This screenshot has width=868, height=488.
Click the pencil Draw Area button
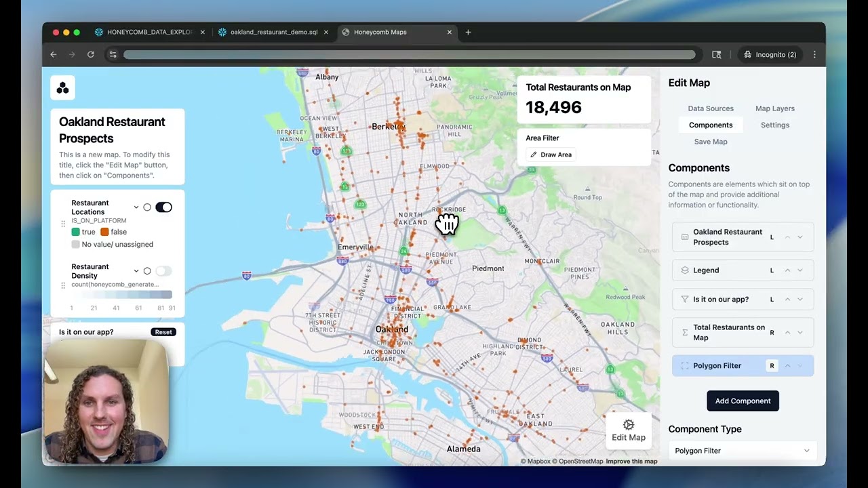coord(551,155)
